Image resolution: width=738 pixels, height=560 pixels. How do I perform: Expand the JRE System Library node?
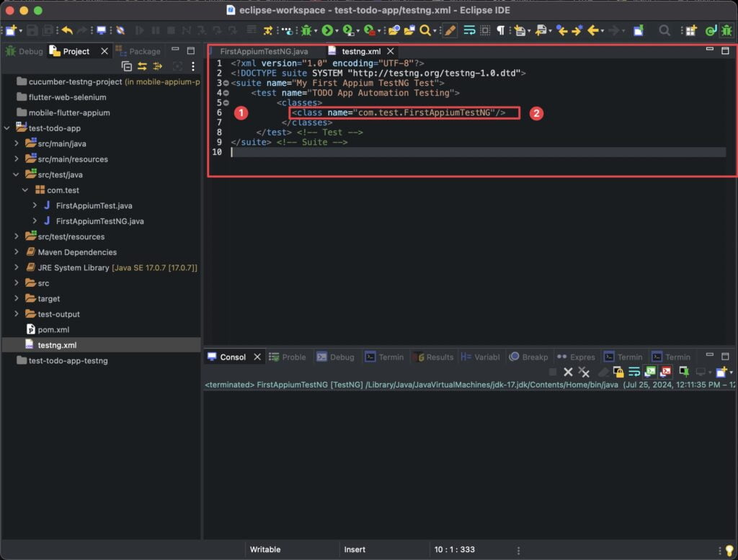click(x=17, y=267)
